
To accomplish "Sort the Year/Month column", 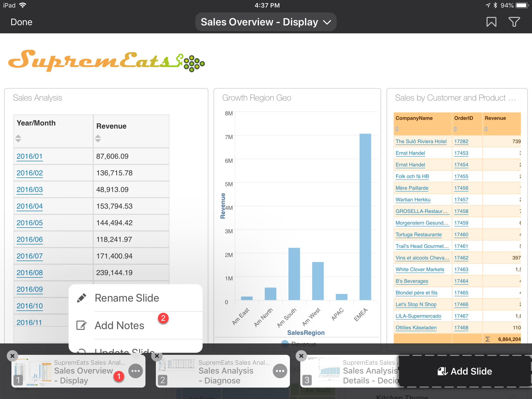I will [18, 138].
